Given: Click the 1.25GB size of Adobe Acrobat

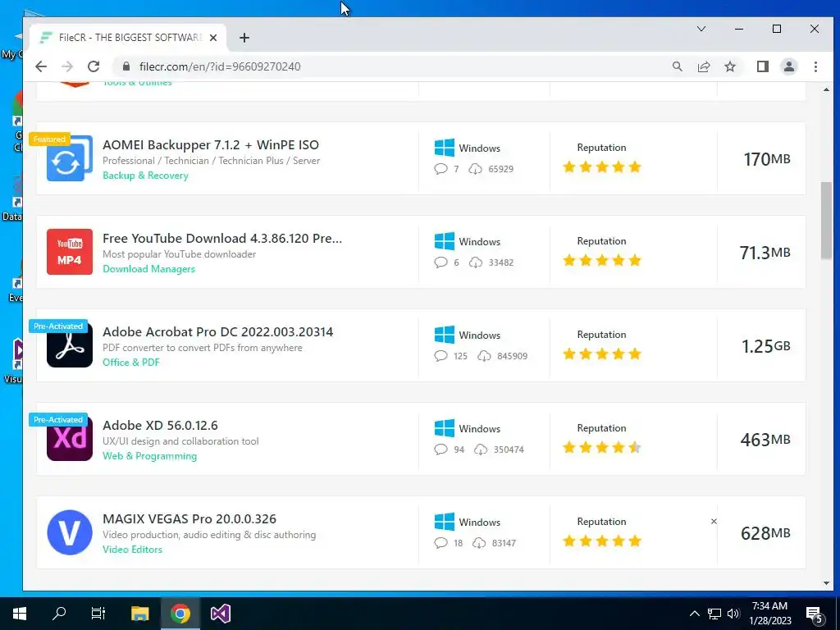Looking at the screenshot, I should click(x=765, y=346).
